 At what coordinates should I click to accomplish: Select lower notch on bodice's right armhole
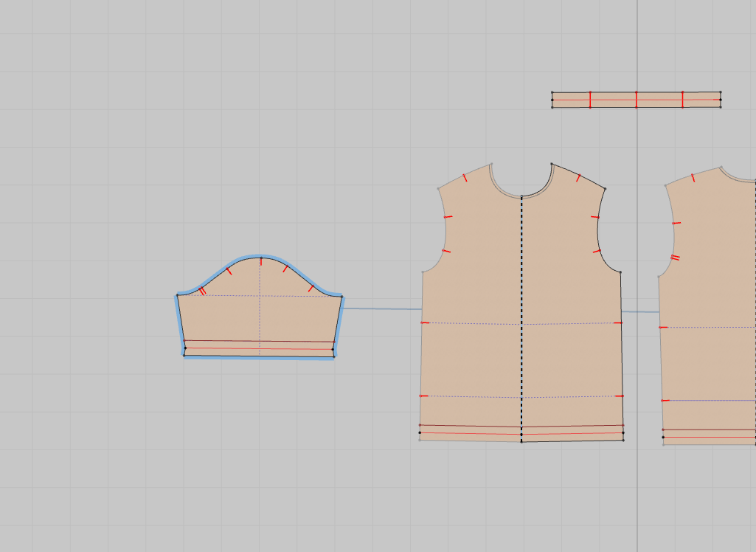coord(597,252)
